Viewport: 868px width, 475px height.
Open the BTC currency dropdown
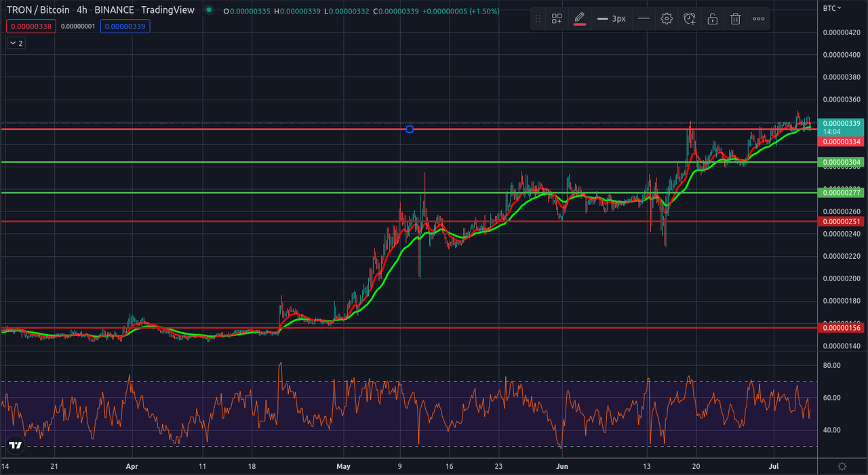(832, 8)
